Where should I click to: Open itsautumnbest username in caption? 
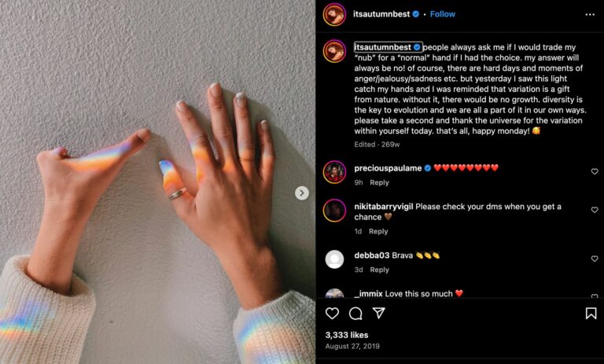tap(383, 47)
